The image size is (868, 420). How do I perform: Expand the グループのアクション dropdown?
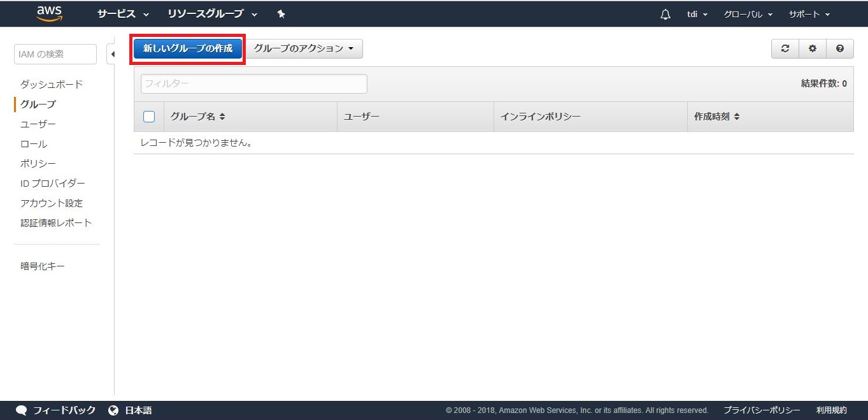click(304, 49)
